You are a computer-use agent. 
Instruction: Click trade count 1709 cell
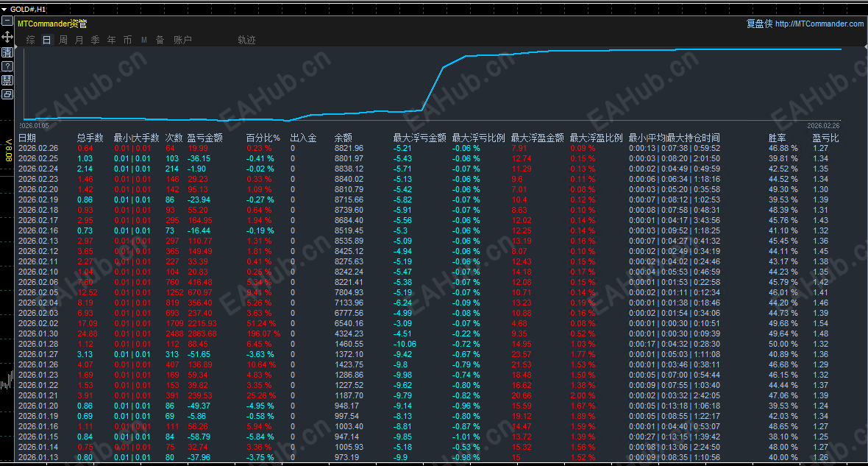coord(174,324)
